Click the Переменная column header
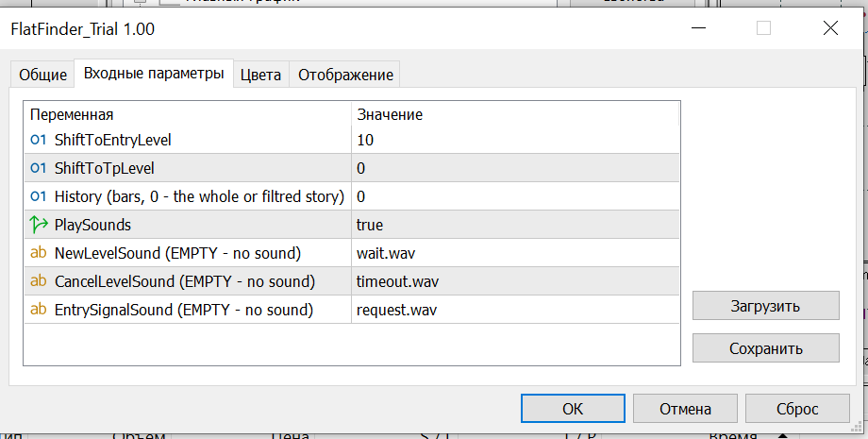Image resolution: width=868 pixels, height=439 pixels. (187, 114)
